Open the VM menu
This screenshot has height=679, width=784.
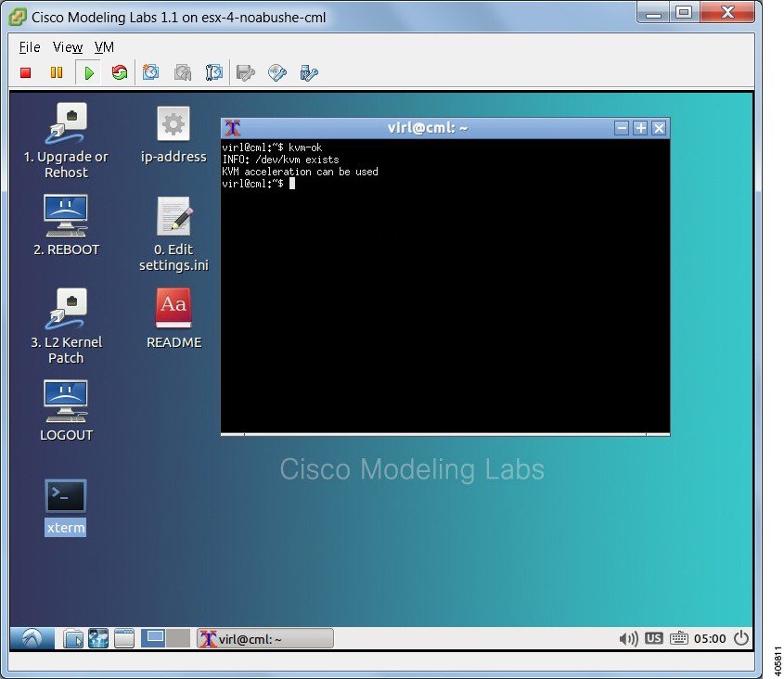pos(104,47)
